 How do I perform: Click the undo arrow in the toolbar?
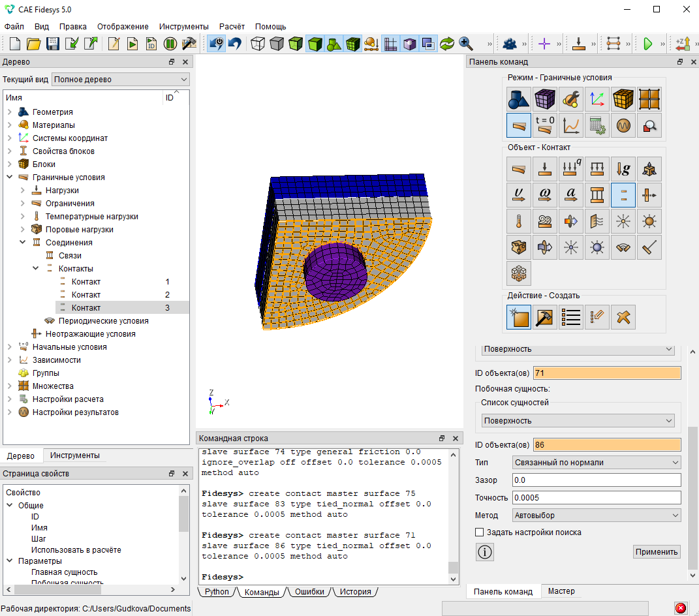(x=235, y=44)
